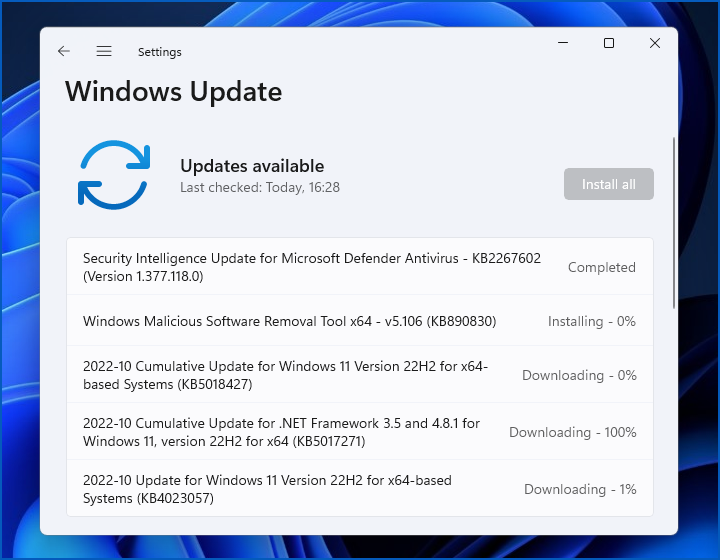
Task: Select the Cumulative Update KB5018427 row
Action: pyautogui.click(x=360, y=375)
